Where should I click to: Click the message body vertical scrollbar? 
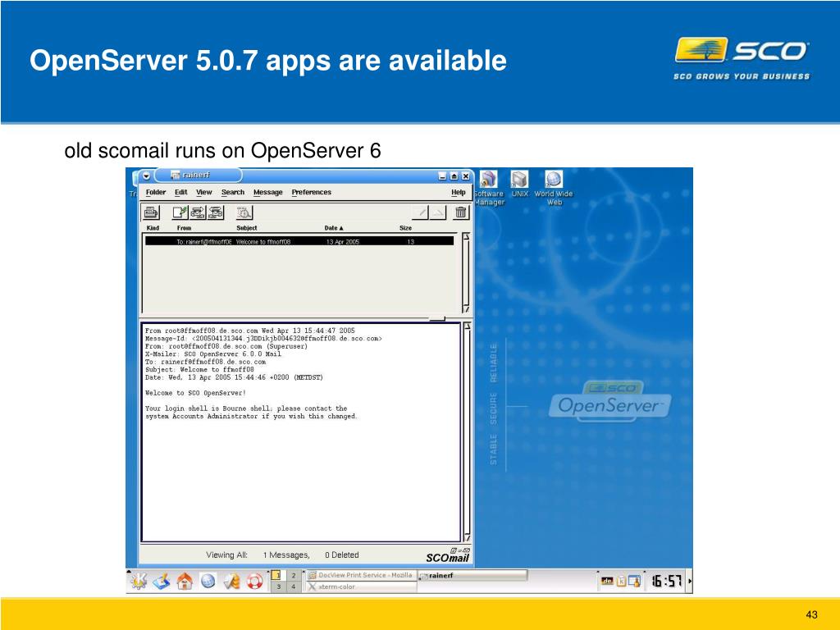(x=467, y=431)
